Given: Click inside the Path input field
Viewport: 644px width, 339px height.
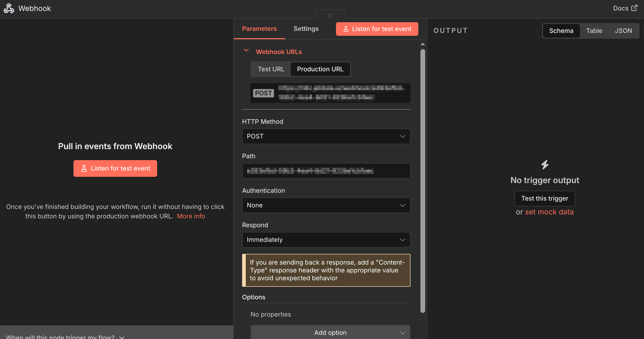Looking at the screenshot, I should (x=326, y=171).
